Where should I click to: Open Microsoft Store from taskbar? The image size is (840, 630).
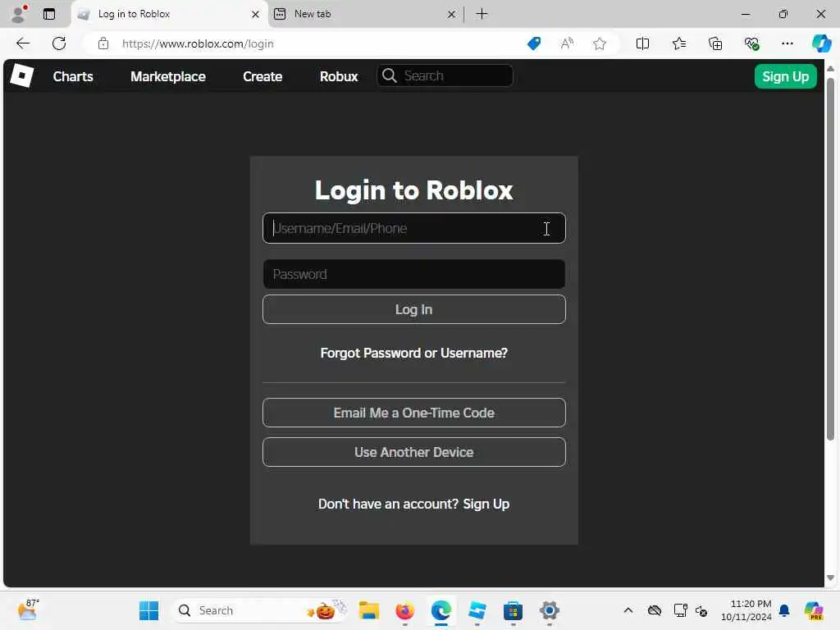(x=513, y=610)
